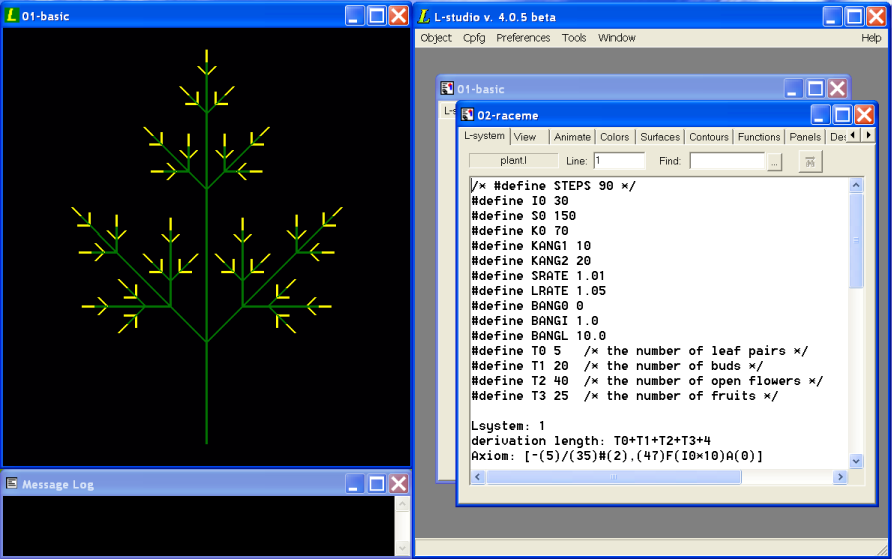
Task: Open the Tools menu
Action: (x=573, y=38)
